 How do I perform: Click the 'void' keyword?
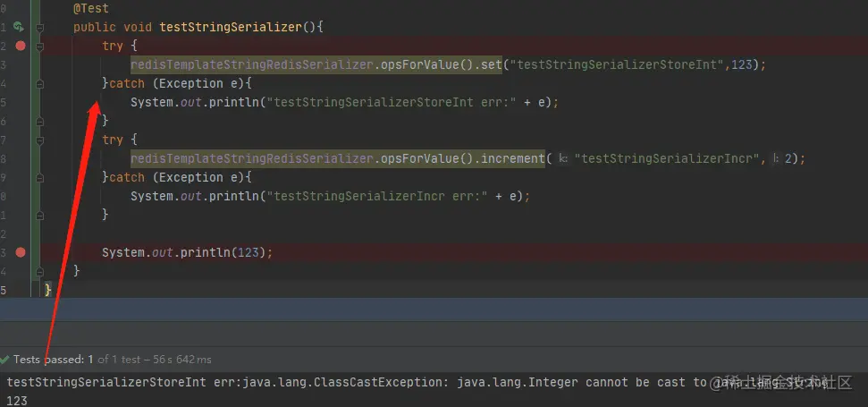pos(138,27)
